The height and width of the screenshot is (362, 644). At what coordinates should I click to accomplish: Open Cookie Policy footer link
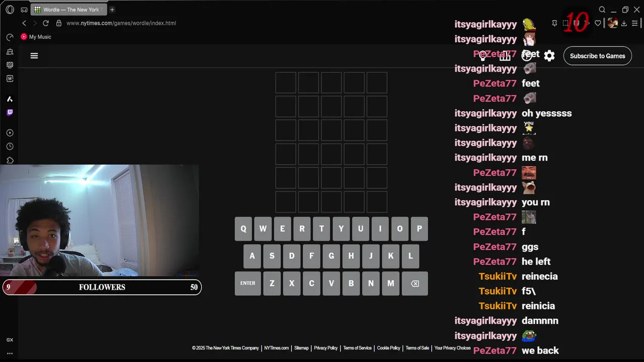point(388,348)
